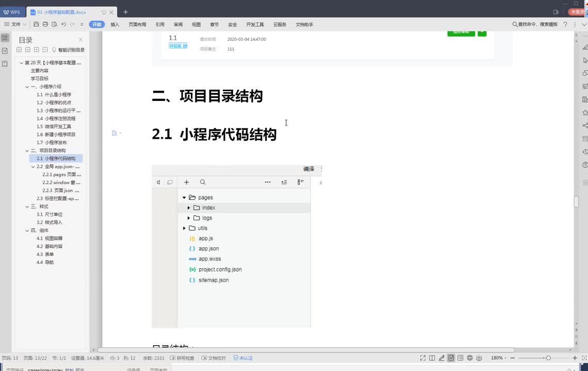Open Print Preview icon
Image resolution: width=588 pixels, height=371 pixels.
[x=54, y=24]
